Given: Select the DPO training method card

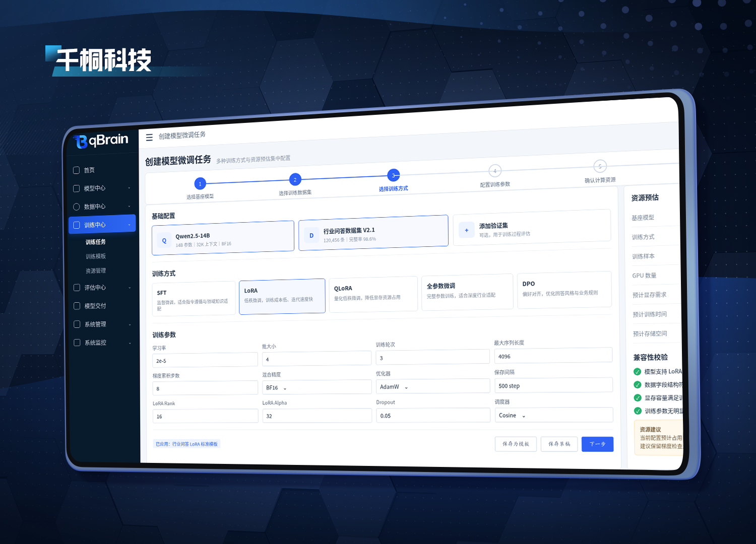Looking at the screenshot, I should 564,290.
